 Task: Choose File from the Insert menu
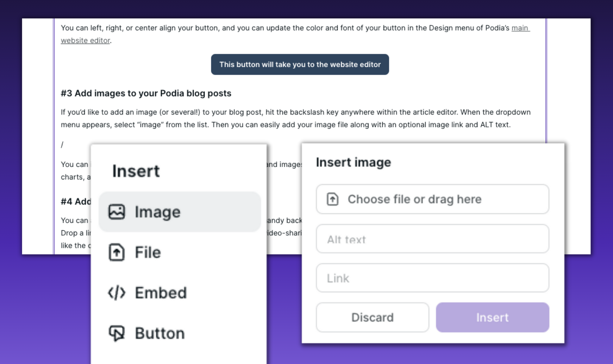pyautogui.click(x=147, y=252)
